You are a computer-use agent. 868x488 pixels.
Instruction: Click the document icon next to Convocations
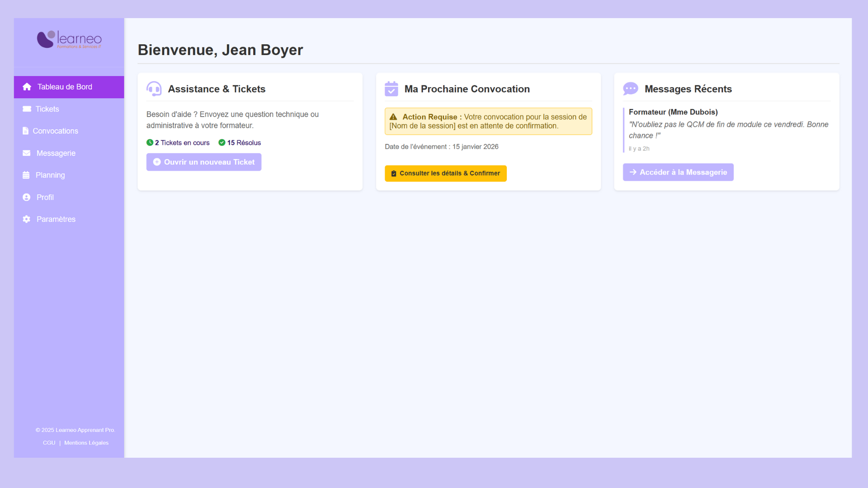click(25, 131)
